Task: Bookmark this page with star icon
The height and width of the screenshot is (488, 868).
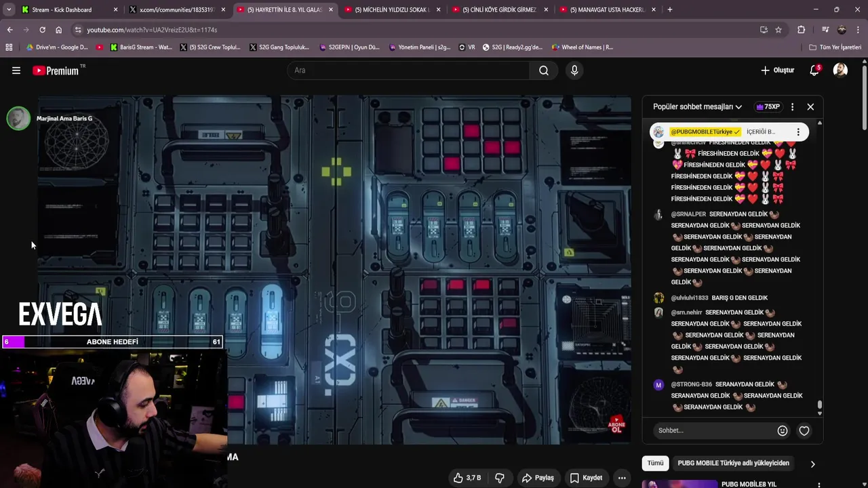Action: pos(778,30)
